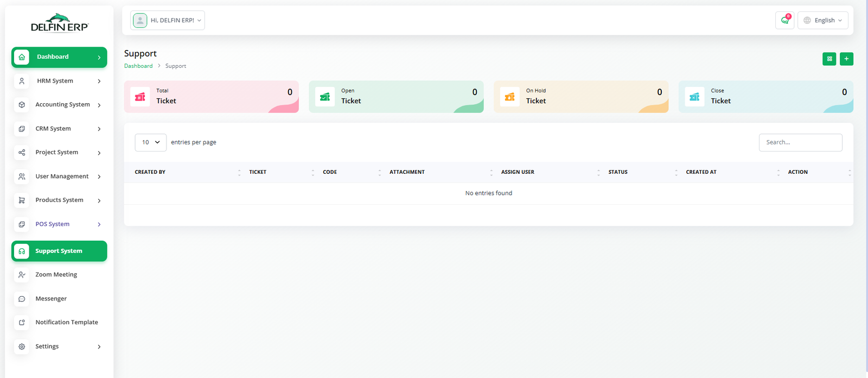Sort table by Created At column
Image resolution: width=868 pixels, height=378 pixels.
701,172
